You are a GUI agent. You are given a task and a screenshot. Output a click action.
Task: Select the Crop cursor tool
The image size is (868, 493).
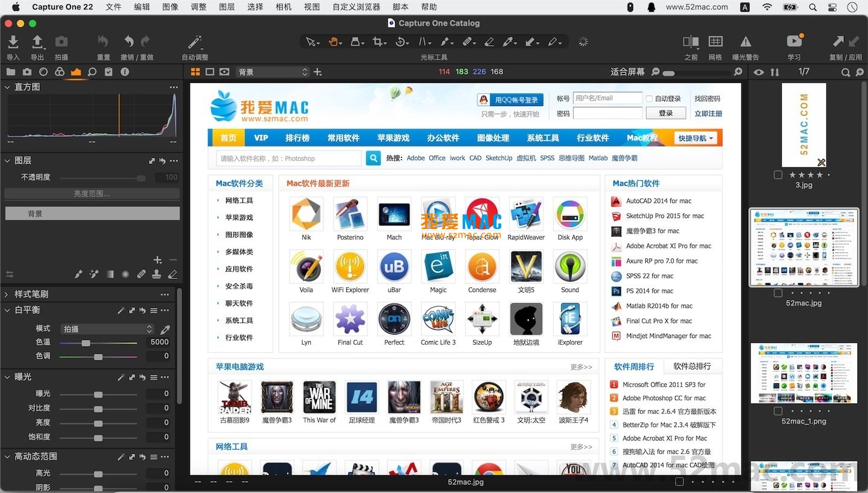[x=379, y=42]
